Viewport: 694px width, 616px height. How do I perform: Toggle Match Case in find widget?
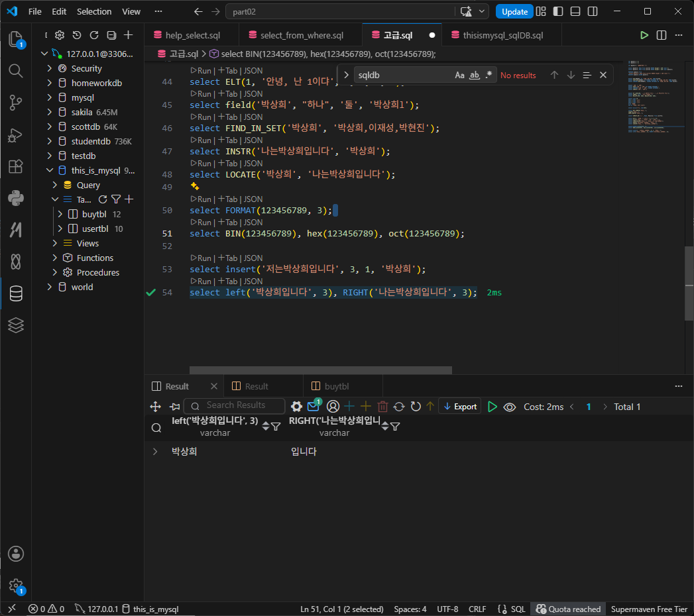point(459,75)
